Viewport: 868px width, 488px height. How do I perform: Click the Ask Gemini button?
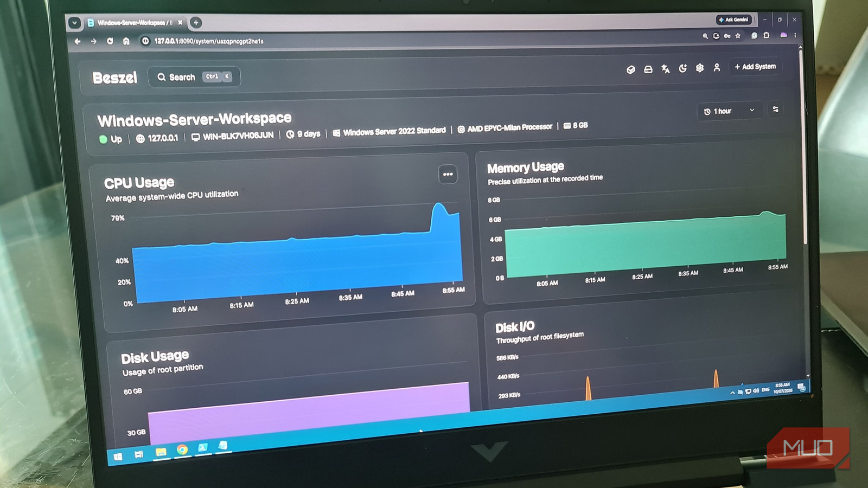pyautogui.click(x=733, y=20)
